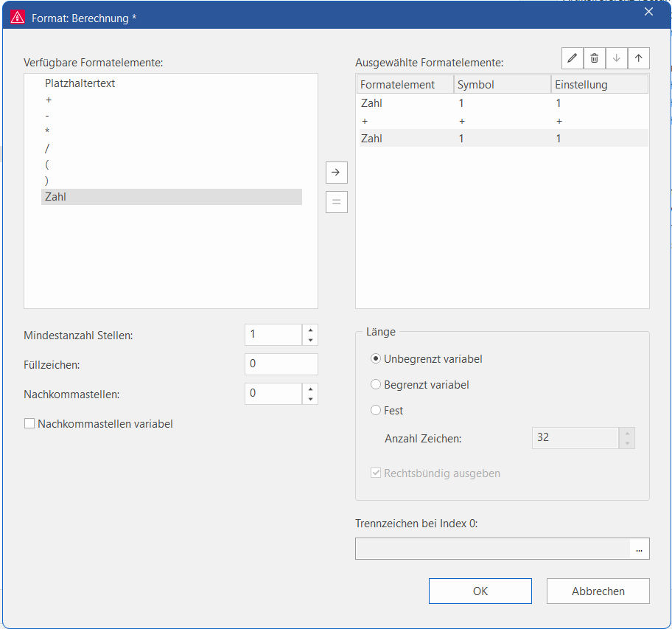Increase Anzahl Zeichen value
Viewport: 672px width, 629px height.
point(627,433)
